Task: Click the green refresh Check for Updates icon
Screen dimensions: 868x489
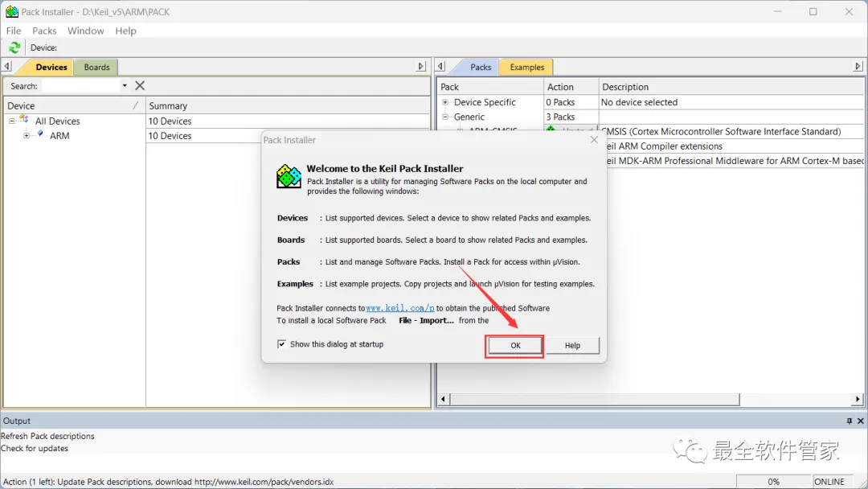Action: [x=14, y=47]
